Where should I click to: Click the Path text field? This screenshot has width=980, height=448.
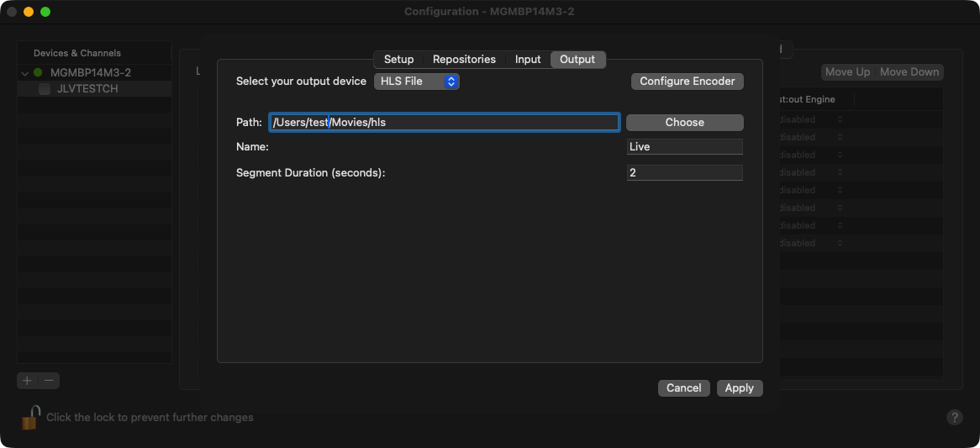444,123
